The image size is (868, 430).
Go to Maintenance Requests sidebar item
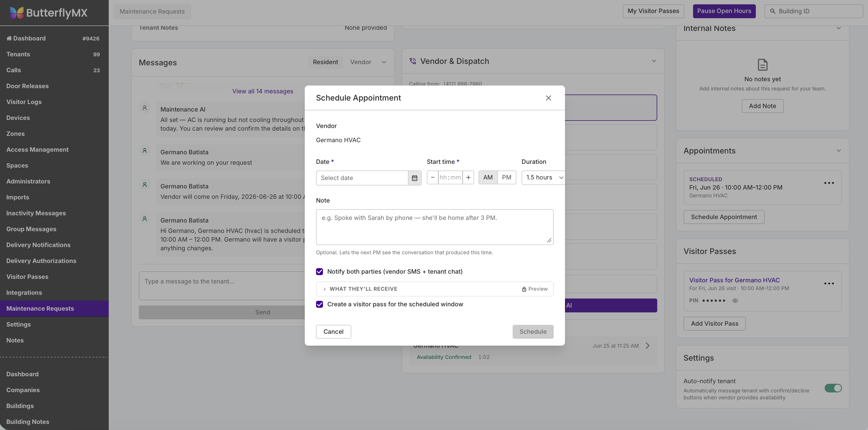(54, 308)
